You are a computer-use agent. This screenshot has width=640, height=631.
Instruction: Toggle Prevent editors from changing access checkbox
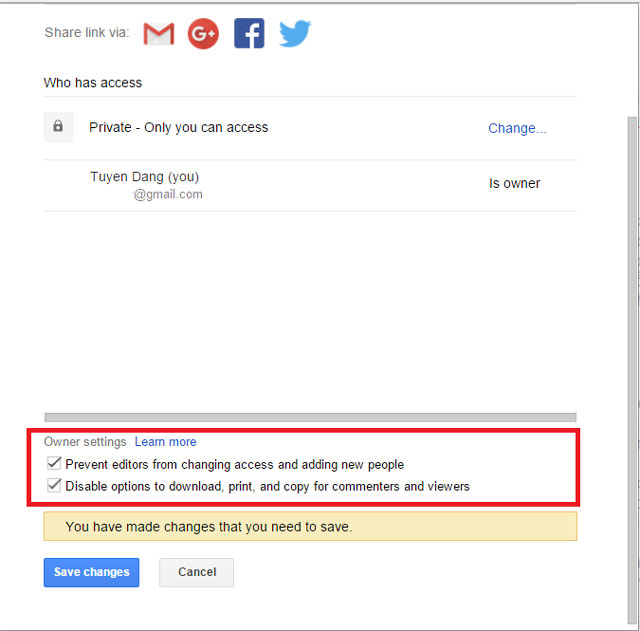coord(54,464)
